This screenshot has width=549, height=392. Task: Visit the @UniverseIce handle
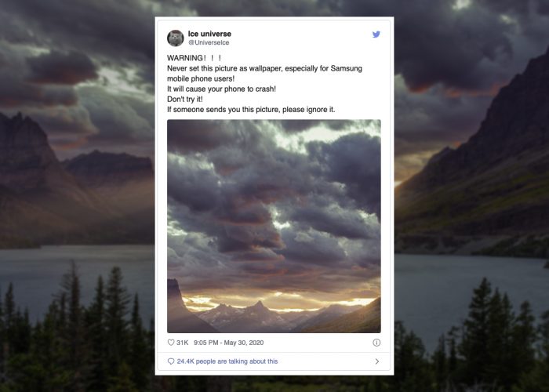click(x=209, y=42)
